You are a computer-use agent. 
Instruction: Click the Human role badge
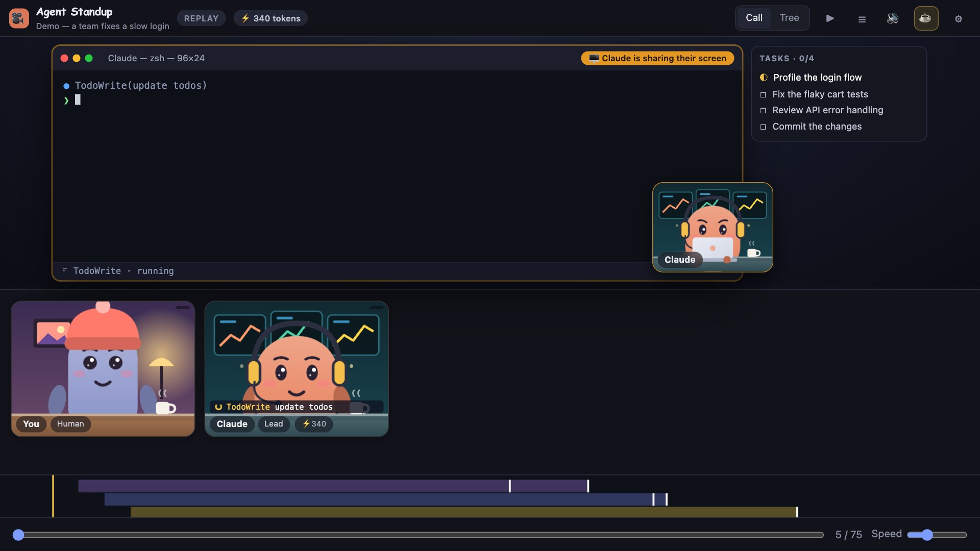(70, 424)
